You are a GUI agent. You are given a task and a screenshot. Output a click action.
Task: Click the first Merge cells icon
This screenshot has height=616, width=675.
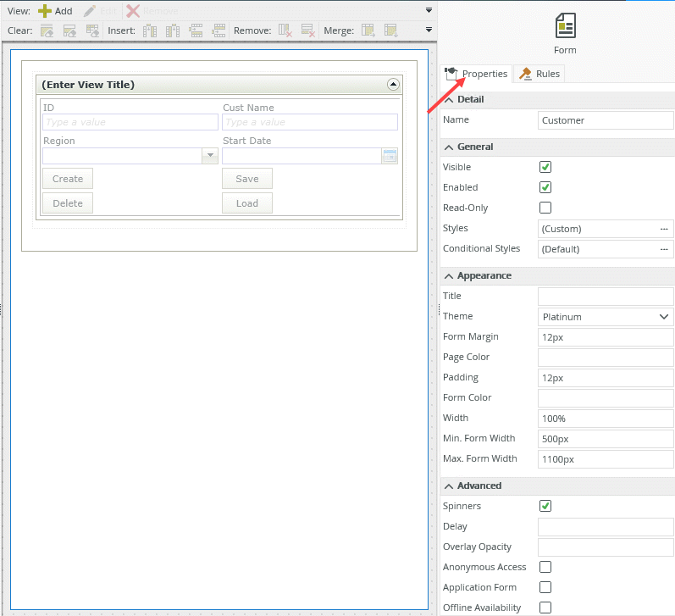[368, 31]
